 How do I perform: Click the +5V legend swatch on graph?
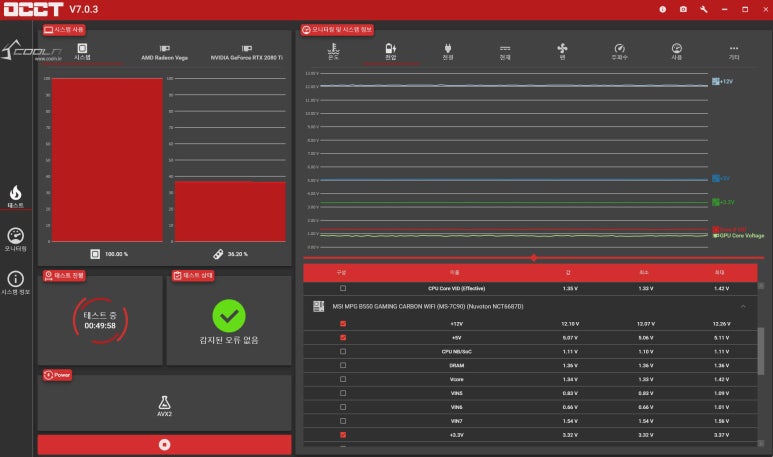pos(715,178)
